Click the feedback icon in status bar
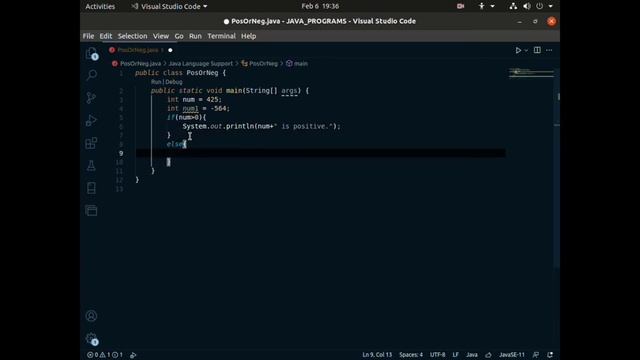The image size is (640, 360). (x=536, y=355)
